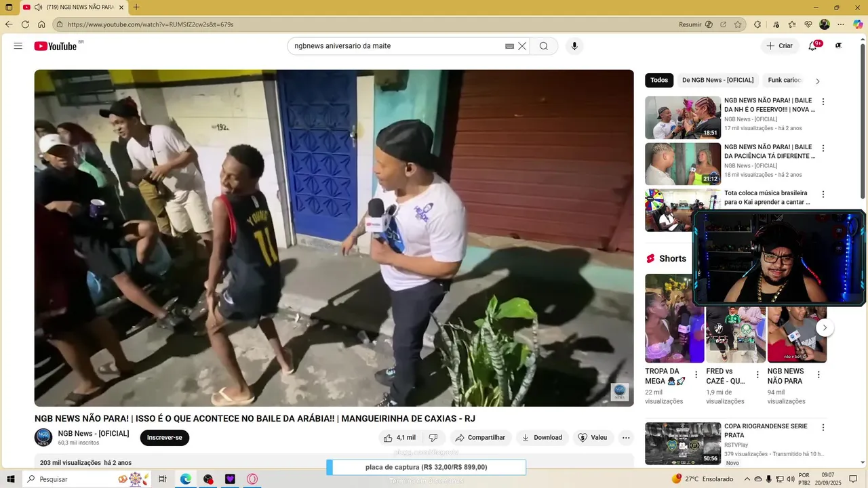Click the 'Compartilhar' share button
868x488 pixels.
click(x=480, y=438)
